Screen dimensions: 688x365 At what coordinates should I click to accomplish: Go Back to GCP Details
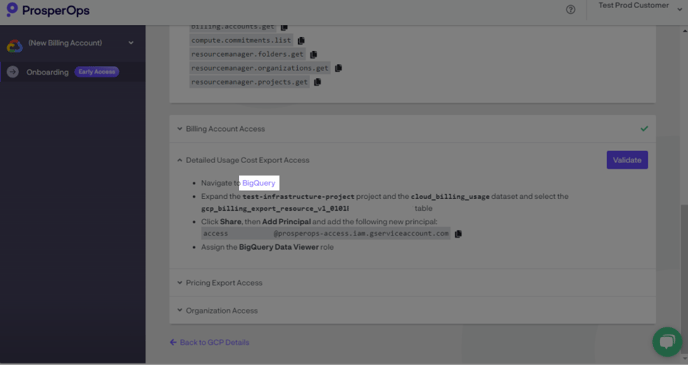[209, 343]
